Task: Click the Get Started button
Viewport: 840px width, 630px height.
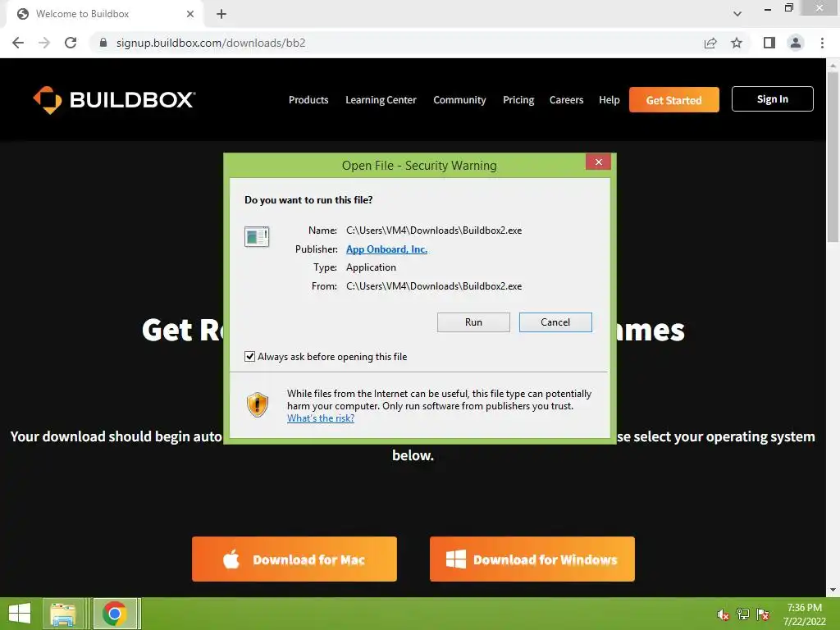Action: pos(674,99)
